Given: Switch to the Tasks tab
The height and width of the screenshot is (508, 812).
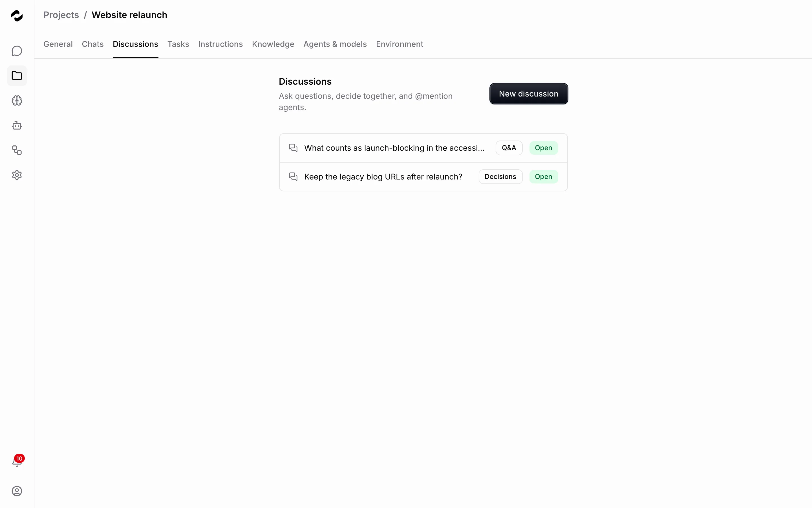Looking at the screenshot, I should point(178,44).
